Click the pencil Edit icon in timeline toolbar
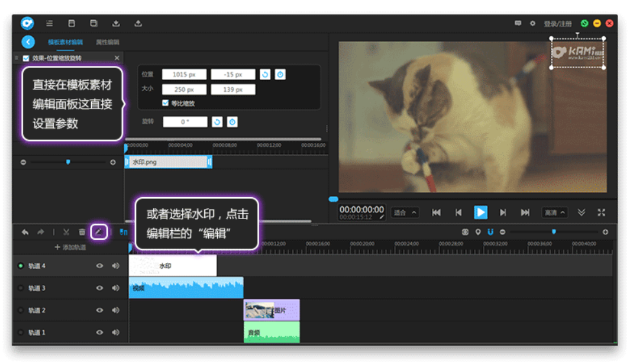 99,231
